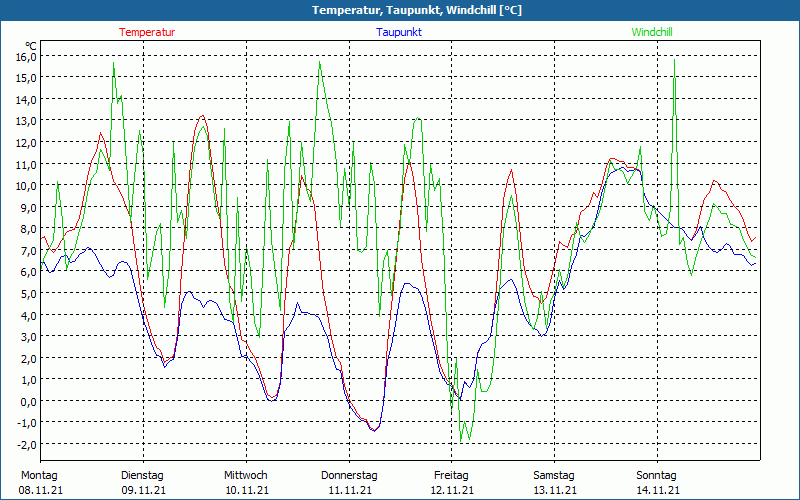Click the '0,0' y-axis value
The width and height of the screenshot is (800, 500).
[29, 402]
